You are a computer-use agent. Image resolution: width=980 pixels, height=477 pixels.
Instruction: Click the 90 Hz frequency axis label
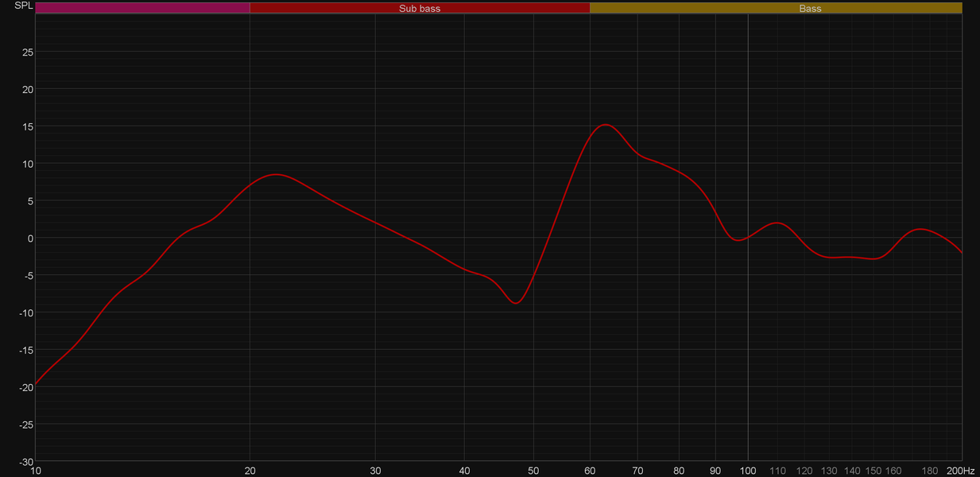click(715, 471)
